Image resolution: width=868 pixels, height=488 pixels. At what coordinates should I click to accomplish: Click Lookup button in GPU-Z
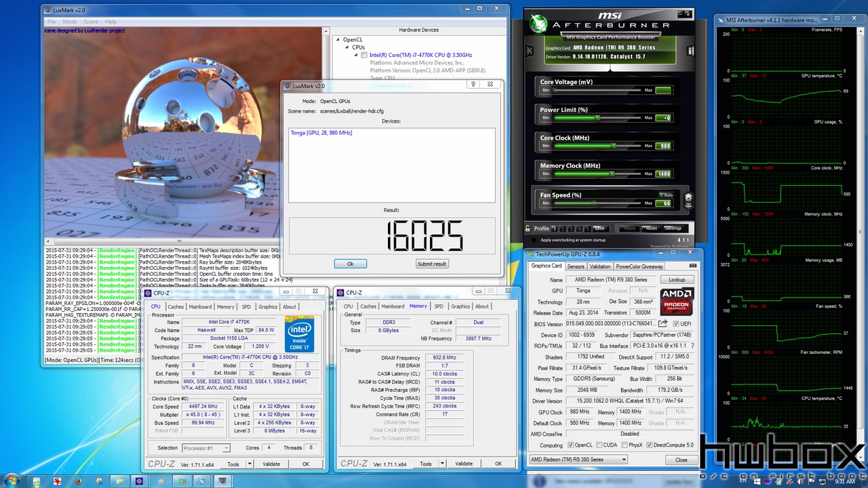(x=677, y=279)
